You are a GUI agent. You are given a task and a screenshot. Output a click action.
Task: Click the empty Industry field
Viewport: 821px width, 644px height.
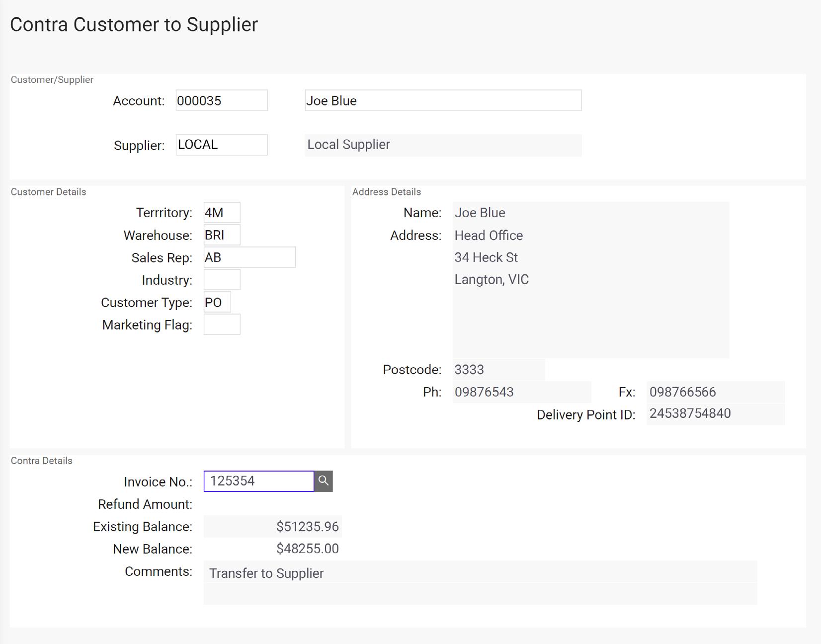click(x=222, y=280)
